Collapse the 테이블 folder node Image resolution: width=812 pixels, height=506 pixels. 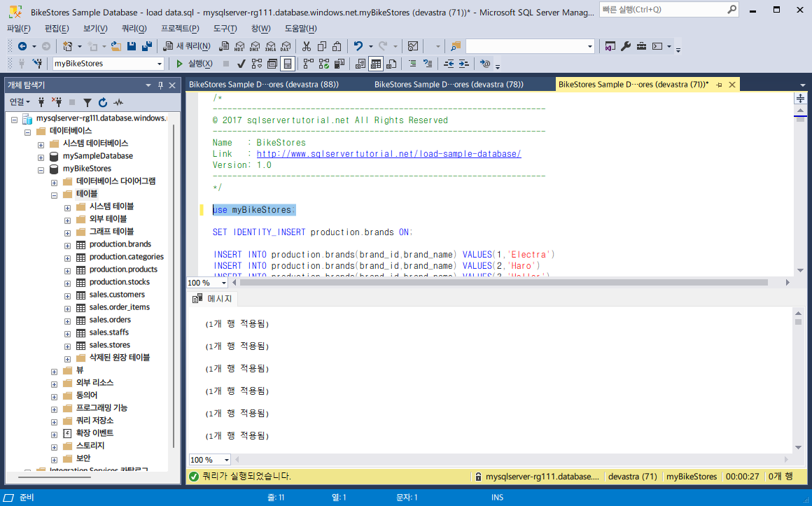click(x=54, y=195)
